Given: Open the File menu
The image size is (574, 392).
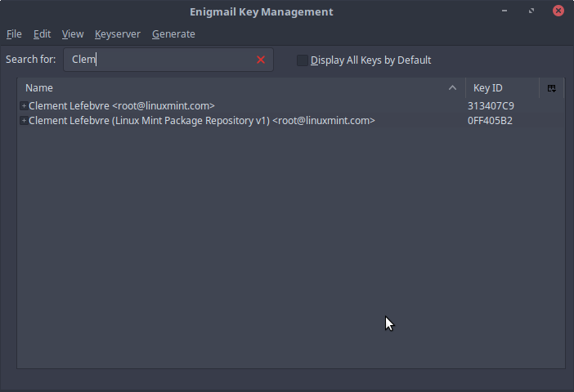Looking at the screenshot, I should point(14,34).
